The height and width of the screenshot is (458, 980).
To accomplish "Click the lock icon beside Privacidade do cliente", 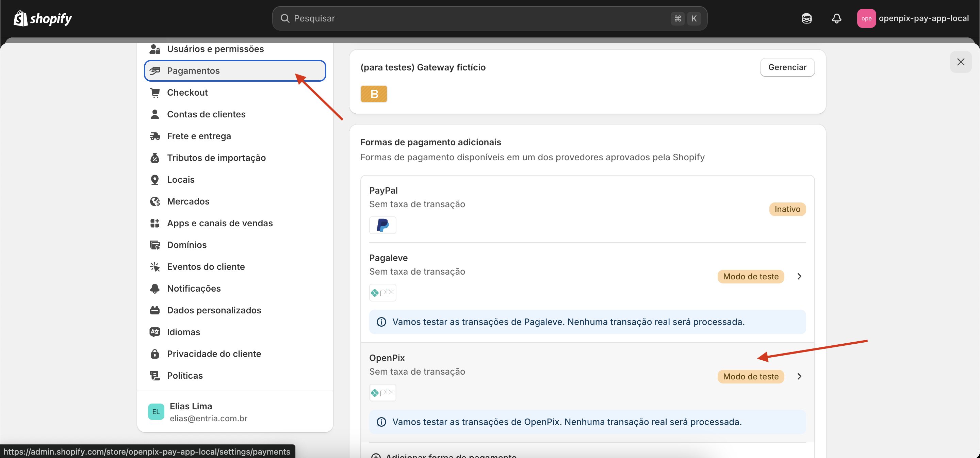I will 155,354.
